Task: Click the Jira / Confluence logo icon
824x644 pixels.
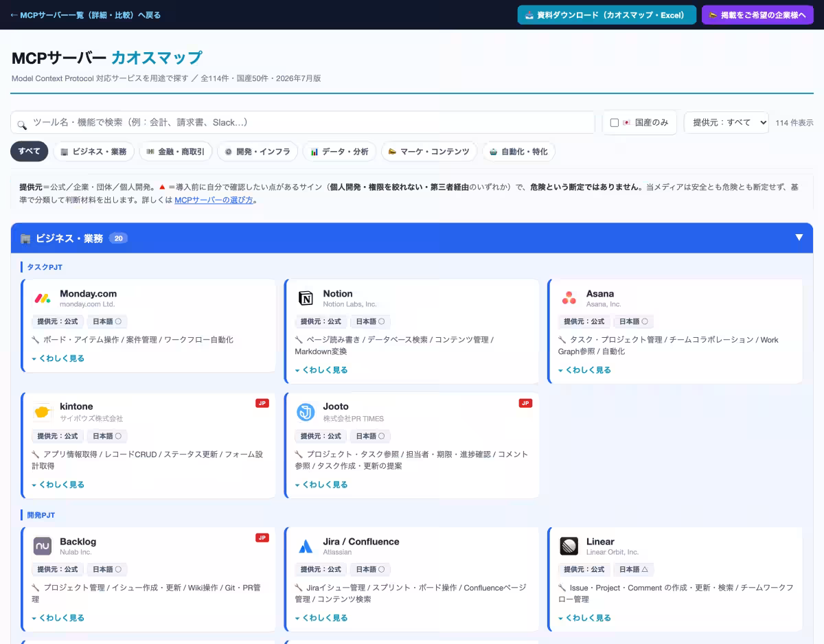Action: [x=306, y=546]
